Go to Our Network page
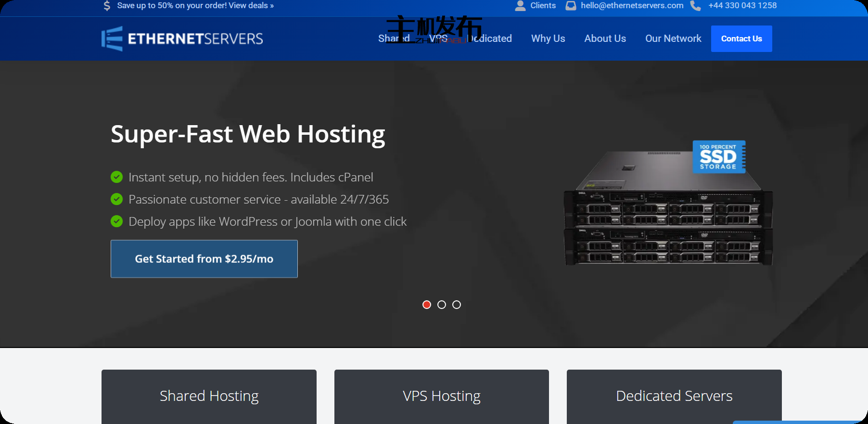Viewport: 868px width, 424px height. point(673,39)
